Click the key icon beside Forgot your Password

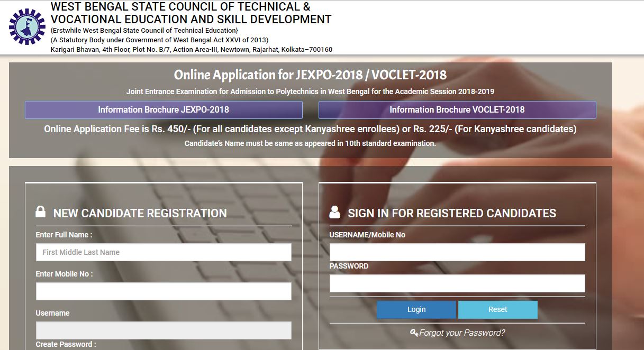pyautogui.click(x=414, y=333)
